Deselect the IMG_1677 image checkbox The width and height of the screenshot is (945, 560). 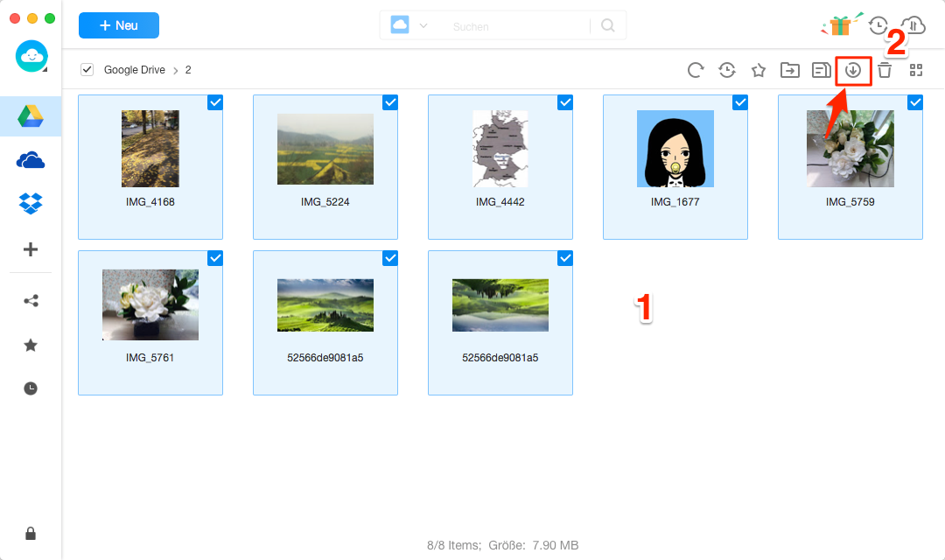740,102
